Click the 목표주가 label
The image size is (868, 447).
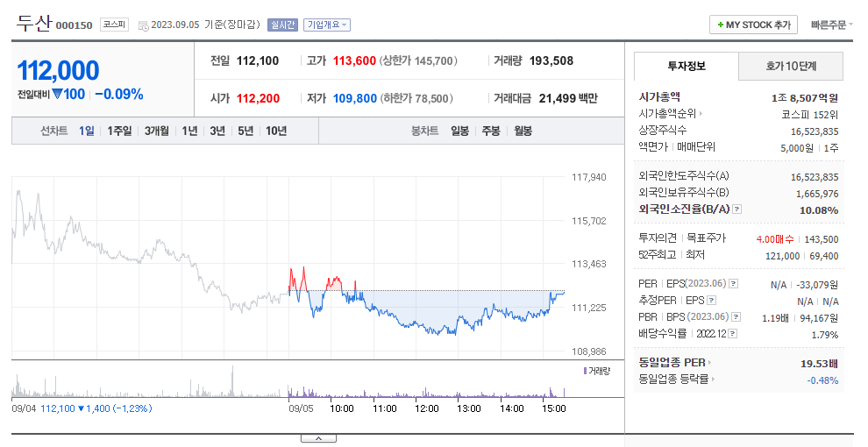tap(706, 238)
